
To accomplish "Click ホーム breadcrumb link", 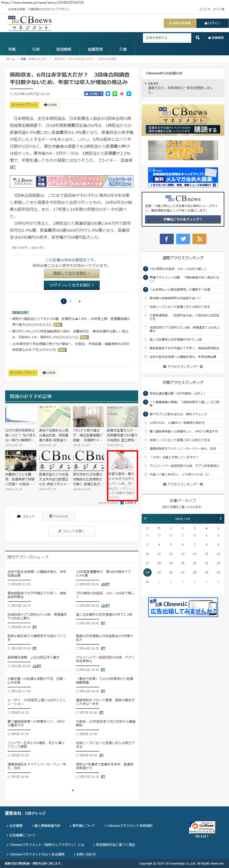I will [x=10, y=59].
